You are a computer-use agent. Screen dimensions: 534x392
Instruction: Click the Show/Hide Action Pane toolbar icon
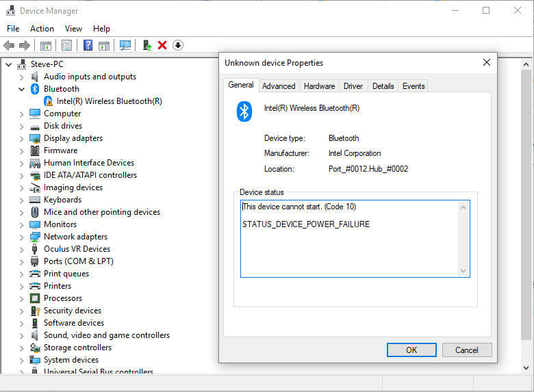(104, 45)
